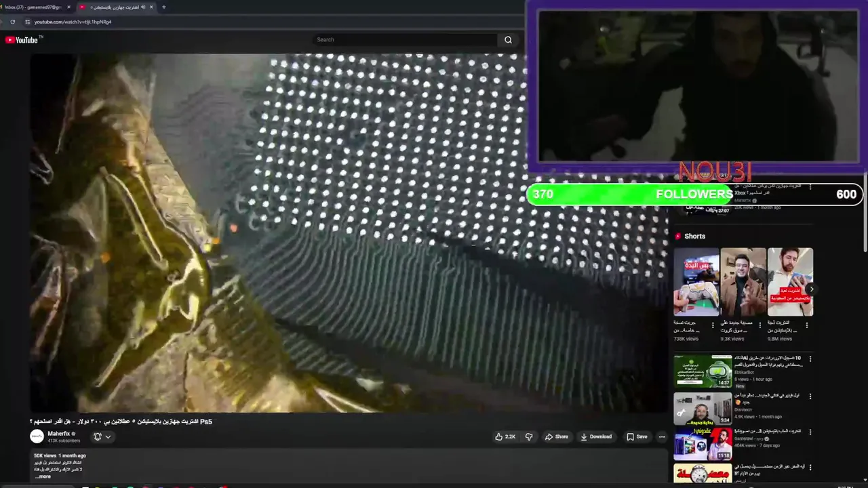
Task: Focus the YouTube Search field
Action: click(x=405, y=39)
